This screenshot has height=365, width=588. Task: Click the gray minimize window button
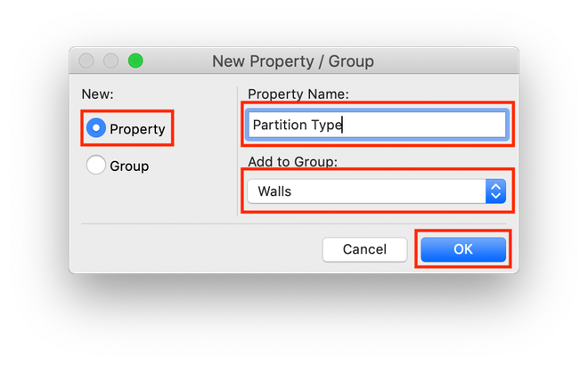[x=111, y=61]
